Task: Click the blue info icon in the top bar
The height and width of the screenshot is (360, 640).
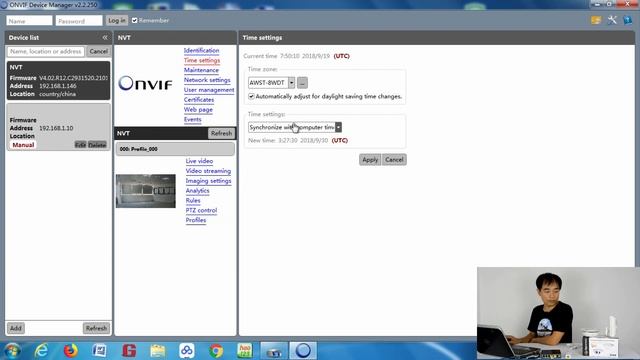Action: [627, 20]
